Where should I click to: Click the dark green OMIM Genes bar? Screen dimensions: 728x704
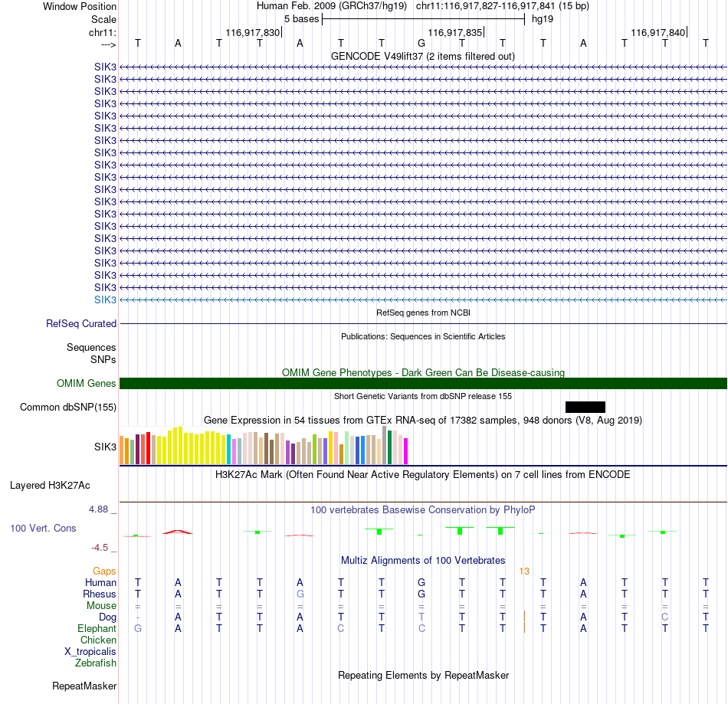coord(423,383)
